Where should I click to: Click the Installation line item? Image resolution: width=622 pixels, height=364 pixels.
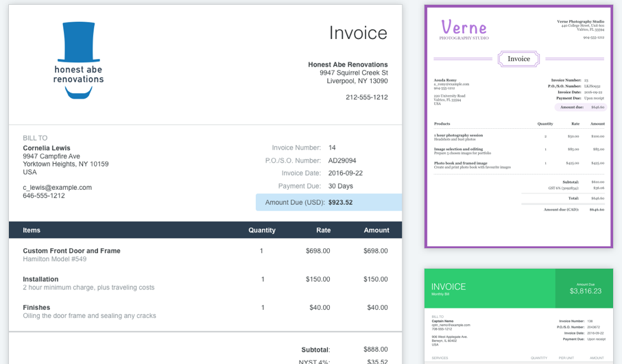click(x=40, y=279)
